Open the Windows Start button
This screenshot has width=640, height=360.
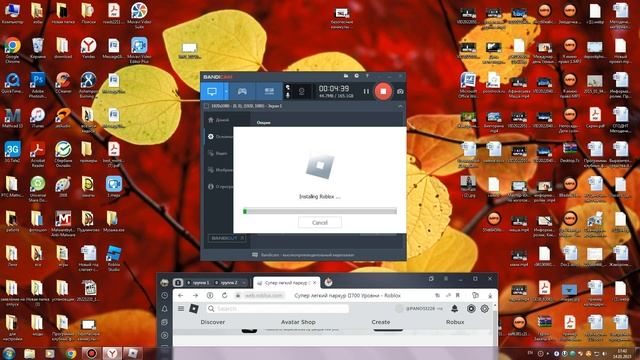9,353
